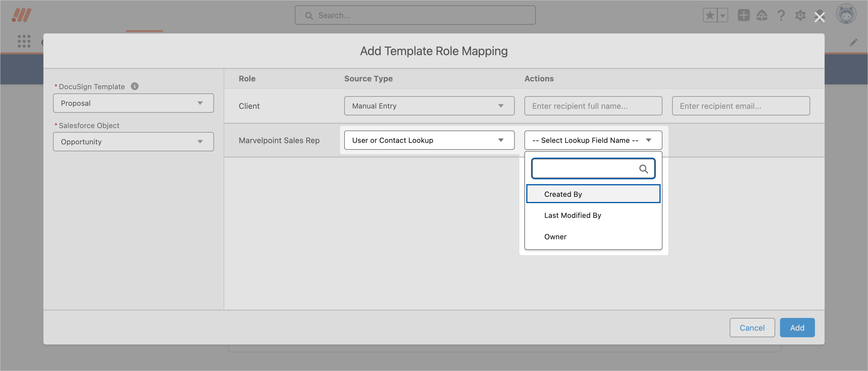Click the Cancel button
This screenshot has width=868, height=371.
coord(752,328)
